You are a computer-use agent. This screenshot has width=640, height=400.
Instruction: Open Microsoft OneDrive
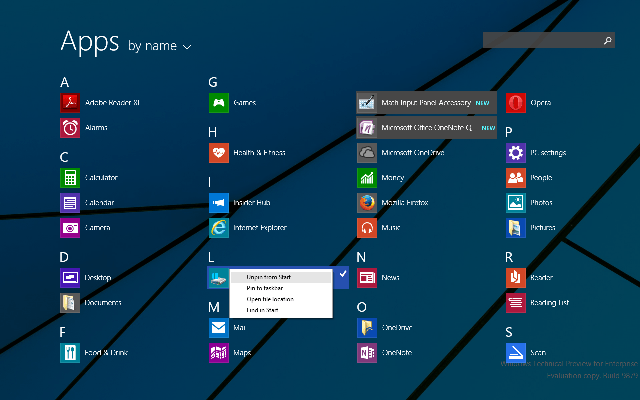click(x=401, y=153)
